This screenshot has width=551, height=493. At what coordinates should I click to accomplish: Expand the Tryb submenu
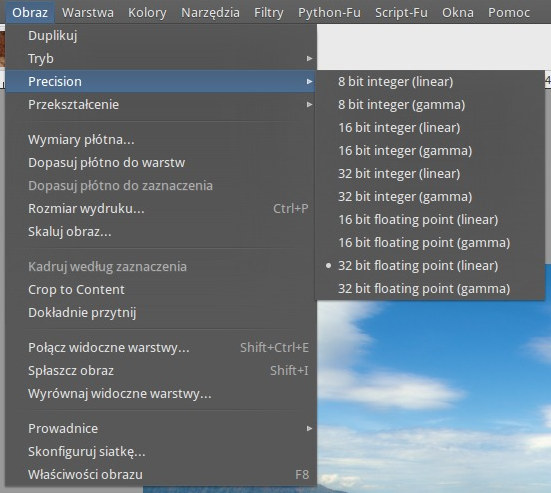coord(161,58)
